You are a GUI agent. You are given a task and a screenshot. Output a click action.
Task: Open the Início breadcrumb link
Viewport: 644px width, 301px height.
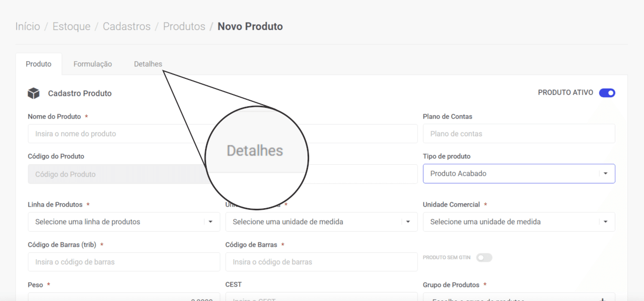pyautogui.click(x=28, y=26)
